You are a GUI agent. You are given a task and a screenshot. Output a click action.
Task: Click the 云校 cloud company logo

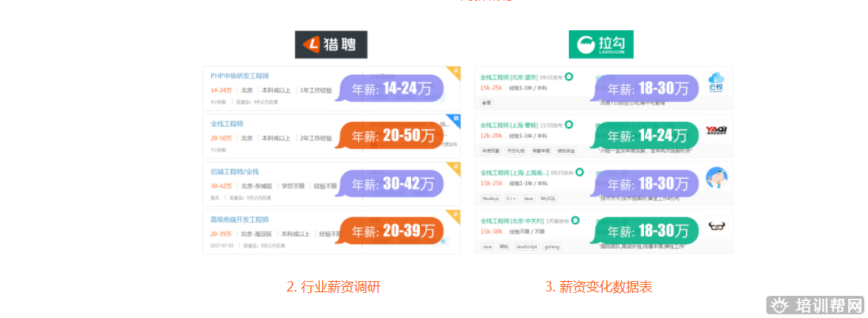716,83
